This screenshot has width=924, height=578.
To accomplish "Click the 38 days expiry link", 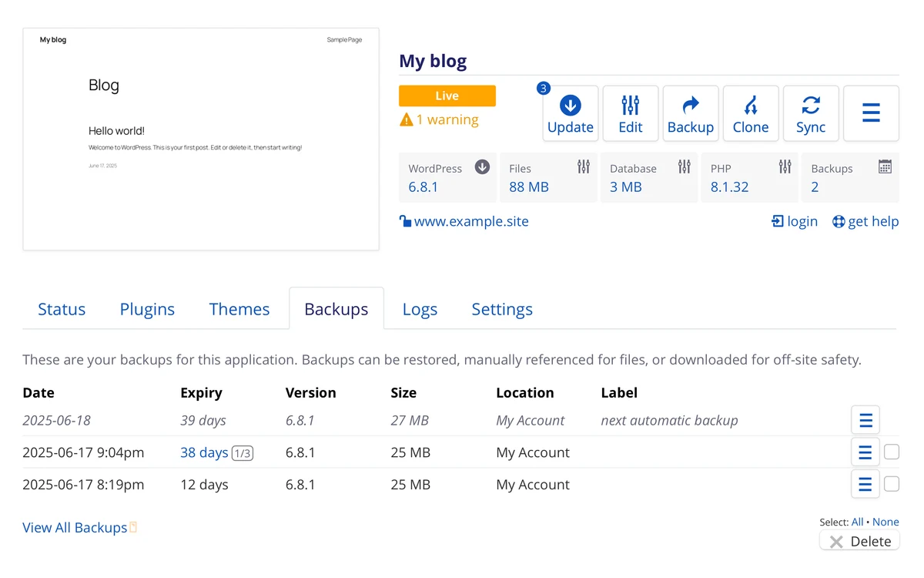I will (x=204, y=452).
